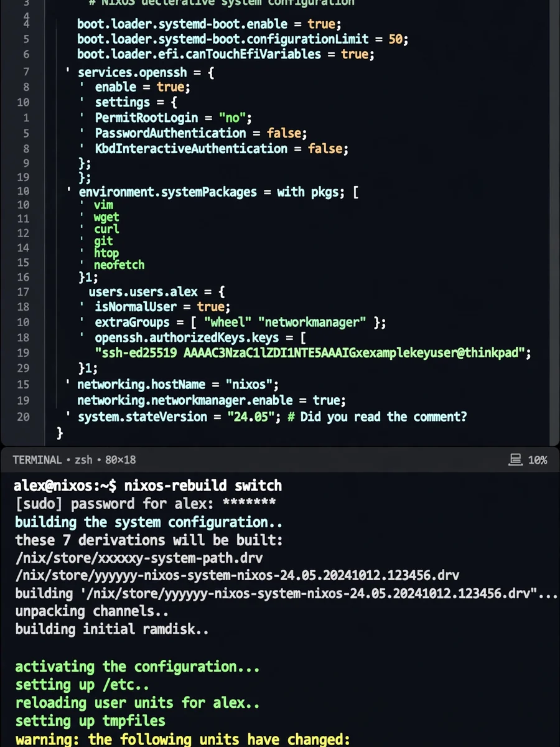Click the nixos-rebuild switch command in terminal
Screen dimensions: 560x747
click(203, 486)
